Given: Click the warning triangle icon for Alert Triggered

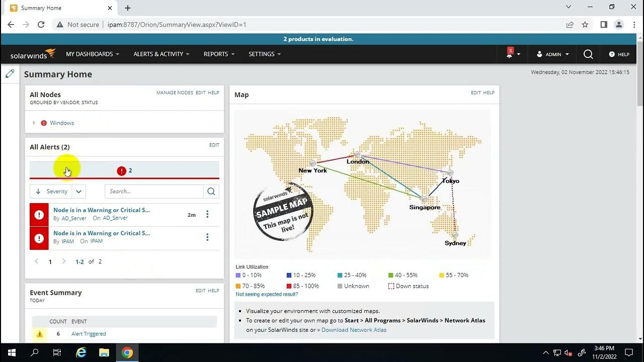Looking at the screenshot, I should (40, 334).
